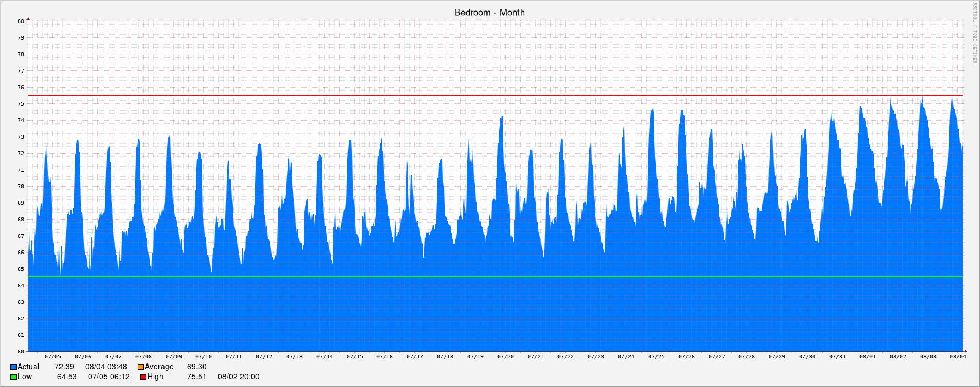Click the 'Average' legend label
This screenshot has height=387, width=980.
point(159,367)
